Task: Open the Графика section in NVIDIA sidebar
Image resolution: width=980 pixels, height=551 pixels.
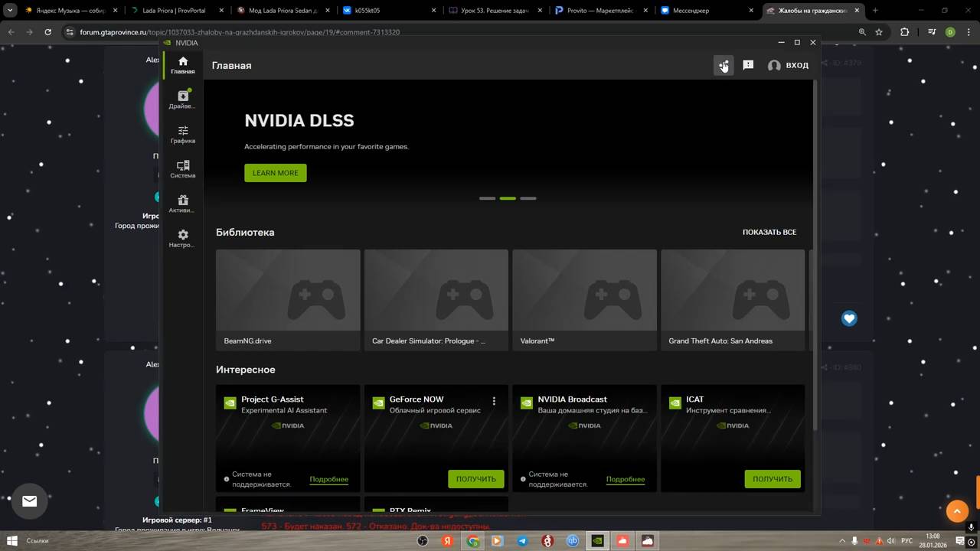Action: (x=182, y=135)
